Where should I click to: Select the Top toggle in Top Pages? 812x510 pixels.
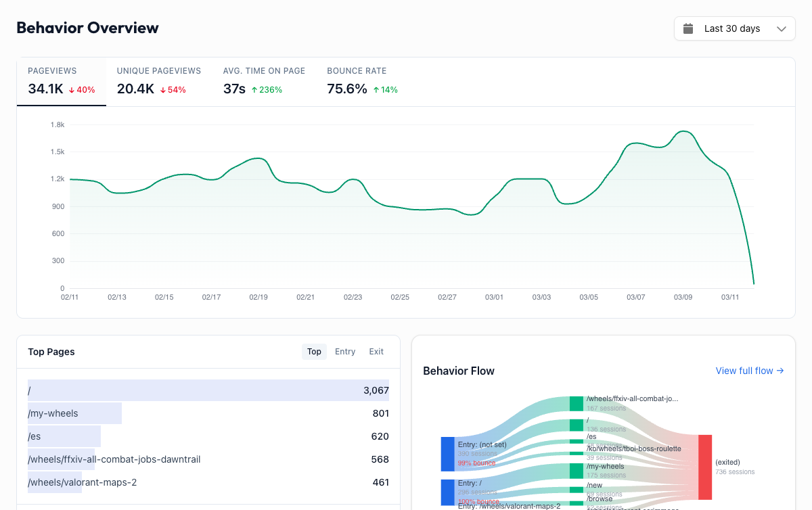[x=314, y=352]
